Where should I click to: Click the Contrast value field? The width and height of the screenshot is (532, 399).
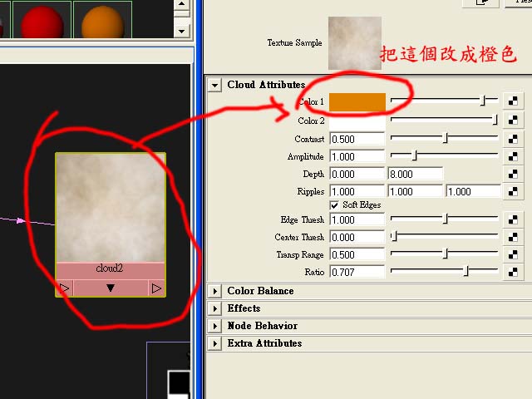point(357,139)
